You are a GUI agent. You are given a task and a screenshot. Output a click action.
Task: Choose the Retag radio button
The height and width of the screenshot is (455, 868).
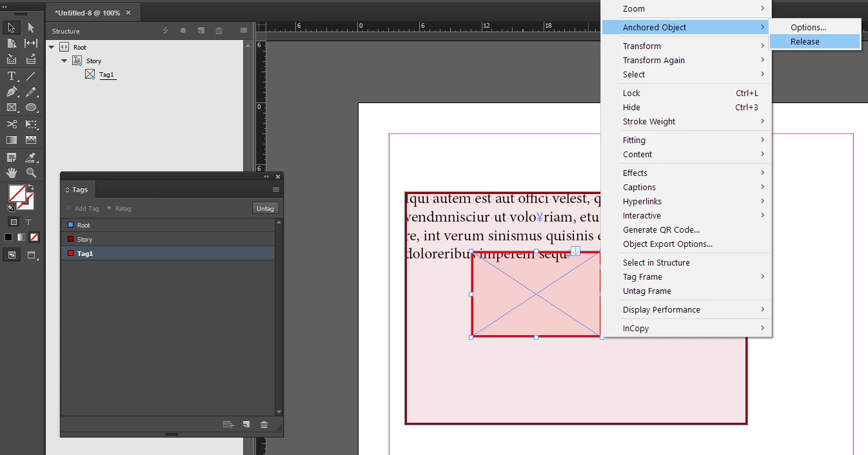[109, 208]
